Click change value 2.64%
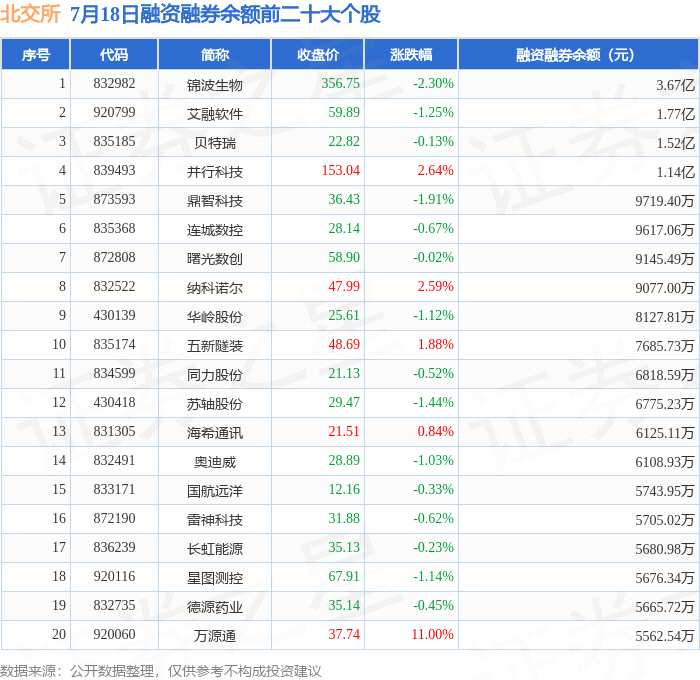 pyautogui.click(x=435, y=171)
